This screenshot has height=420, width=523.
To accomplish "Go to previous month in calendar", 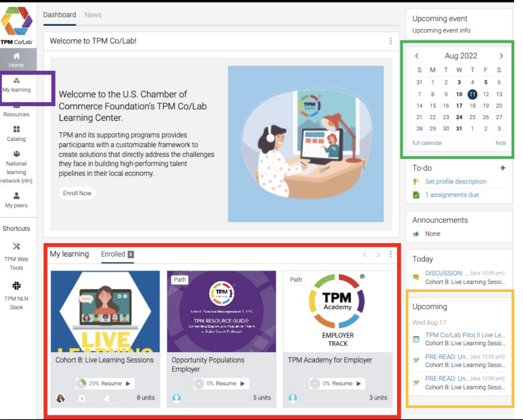I will pyautogui.click(x=417, y=56).
